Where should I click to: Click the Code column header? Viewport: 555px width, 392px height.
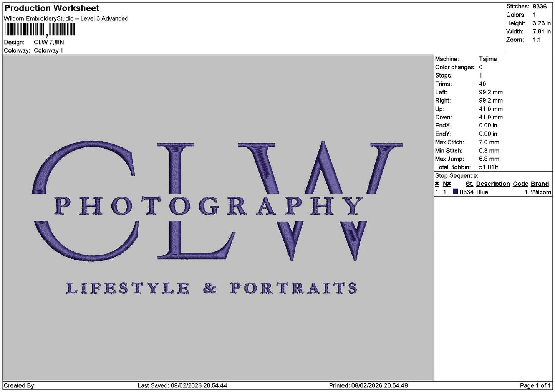tap(520, 184)
